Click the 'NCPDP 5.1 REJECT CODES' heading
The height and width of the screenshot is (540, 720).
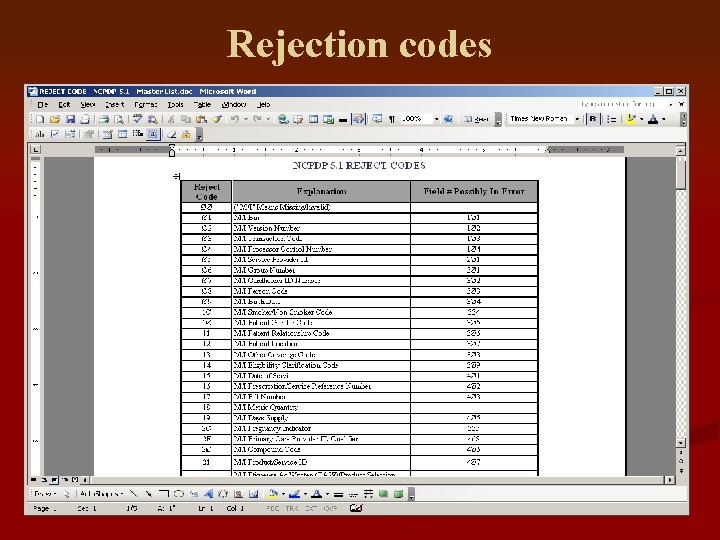(x=359, y=166)
